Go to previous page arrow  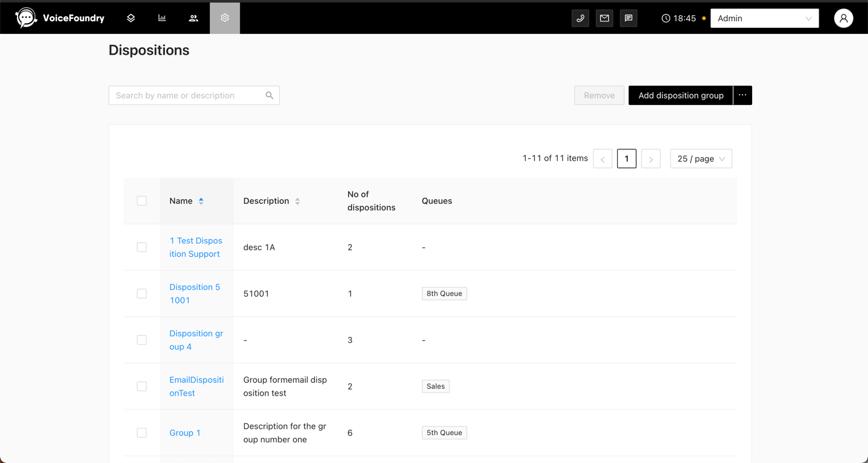click(x=603, y=159)
